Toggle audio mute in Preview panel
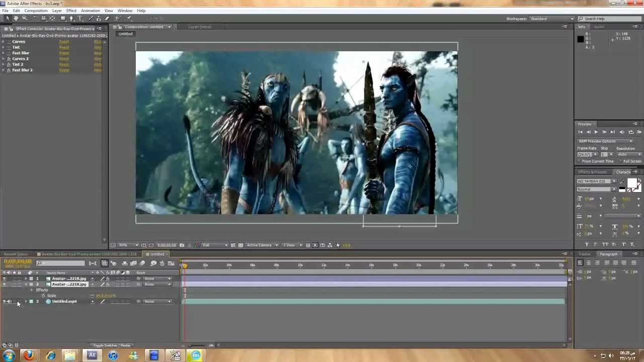 622,132
